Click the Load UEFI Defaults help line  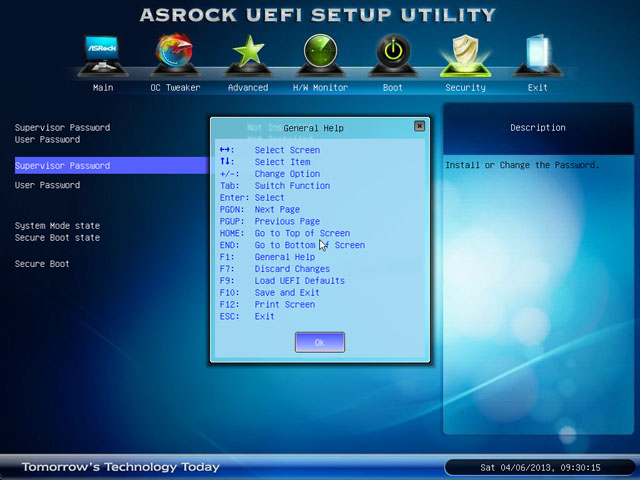282,280
